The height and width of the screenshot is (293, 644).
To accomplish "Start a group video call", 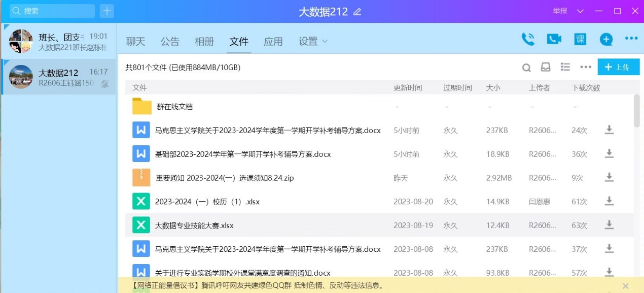I will [x=554, y=40].
